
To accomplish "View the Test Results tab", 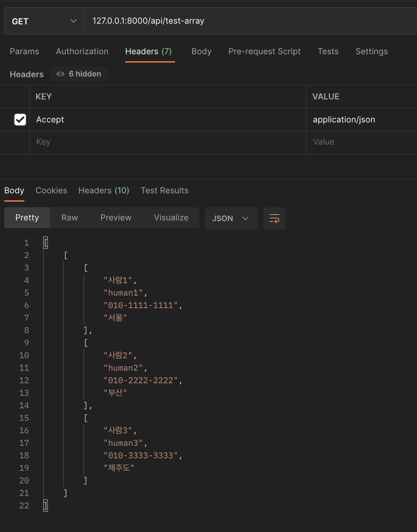I will (x=165, y=191).
